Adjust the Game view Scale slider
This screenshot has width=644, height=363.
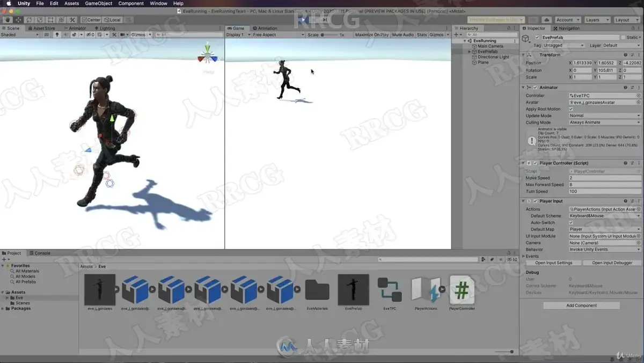pos(329,34)
